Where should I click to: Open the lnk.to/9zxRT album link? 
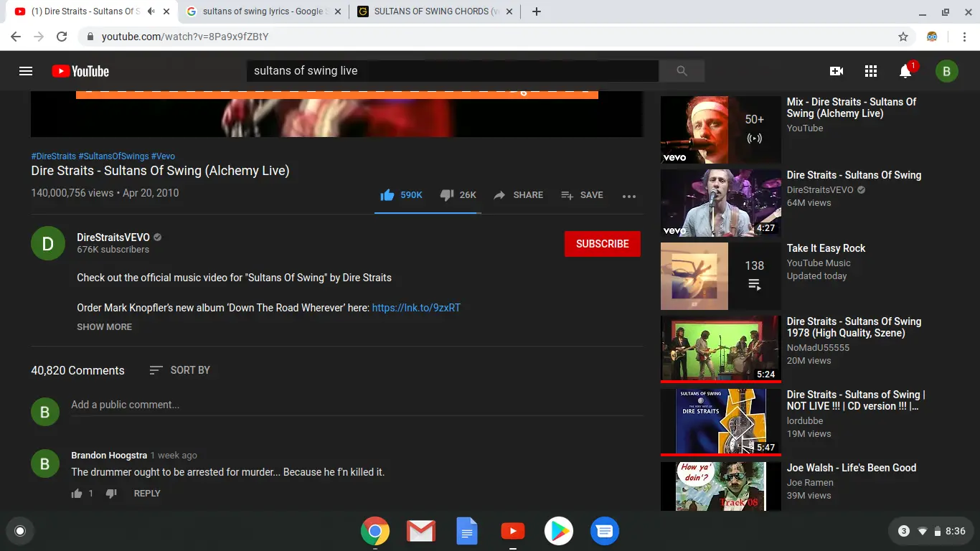coord(416,308)
